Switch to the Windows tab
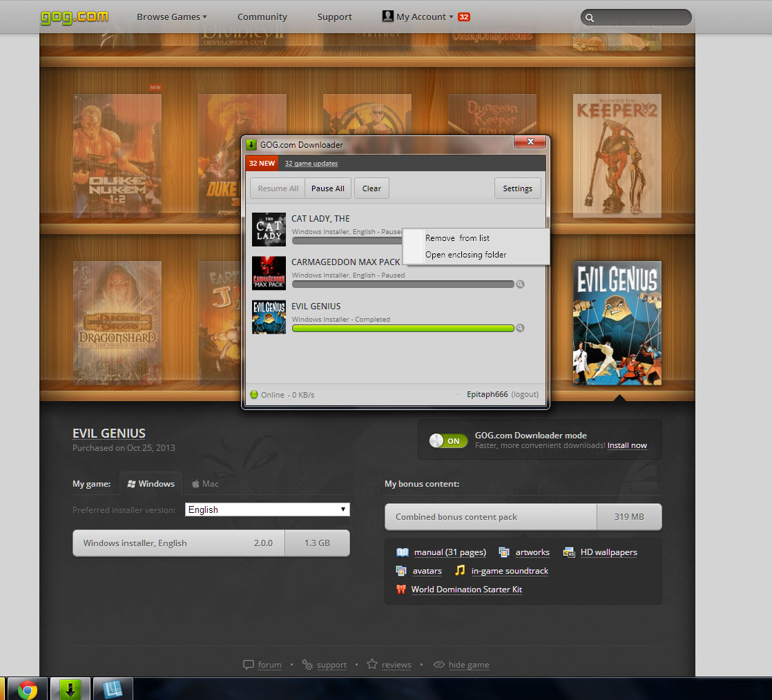Image resolution: width=772 pixels, height=700 pixels. coord(151,484)
